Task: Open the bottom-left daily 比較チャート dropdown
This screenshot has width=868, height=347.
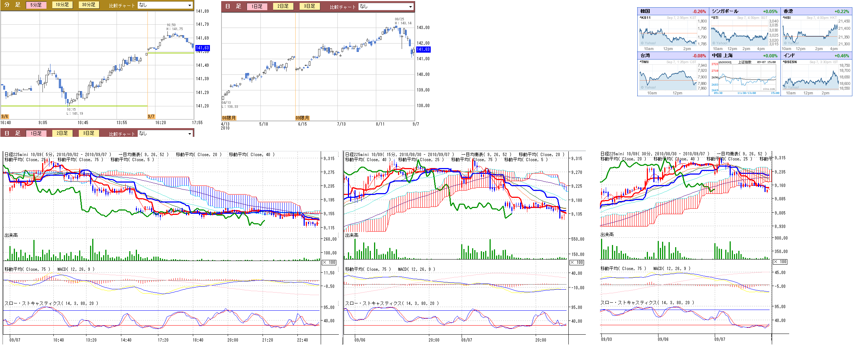Action: point(165,134)
